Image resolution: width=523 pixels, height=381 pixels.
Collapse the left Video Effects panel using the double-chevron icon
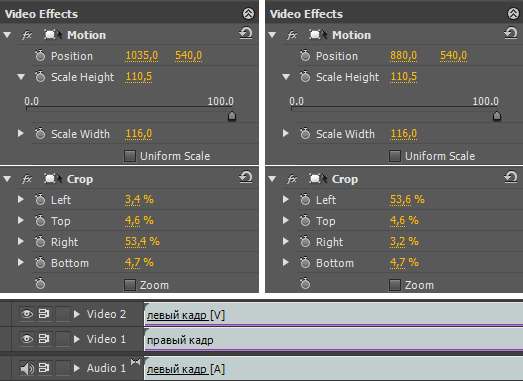coord(248,14)
